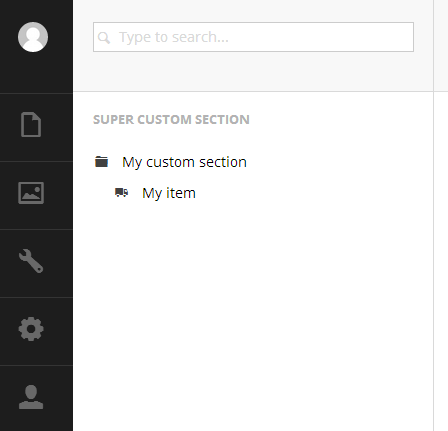
Task: Select the My custom section tree node
Action: tap(171, 162)
